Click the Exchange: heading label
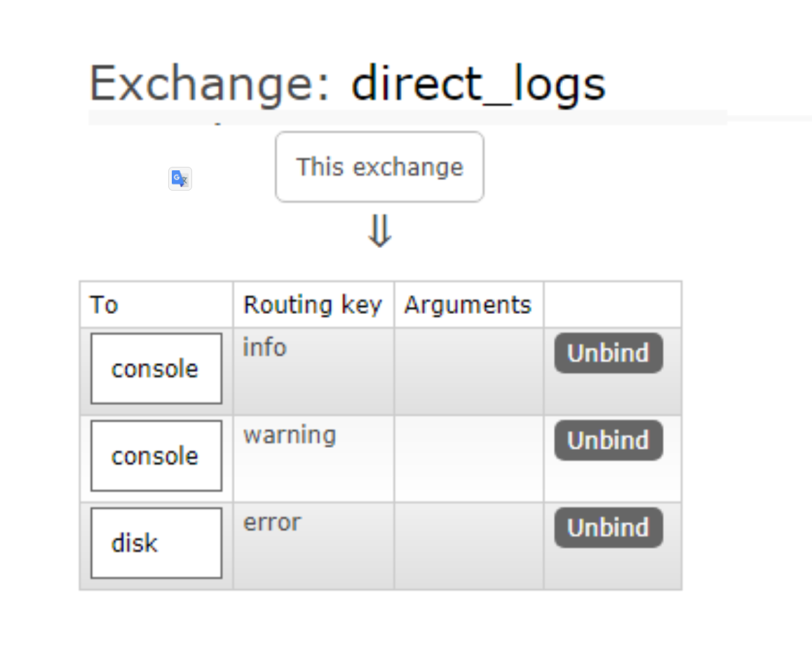 click(210, 84)
